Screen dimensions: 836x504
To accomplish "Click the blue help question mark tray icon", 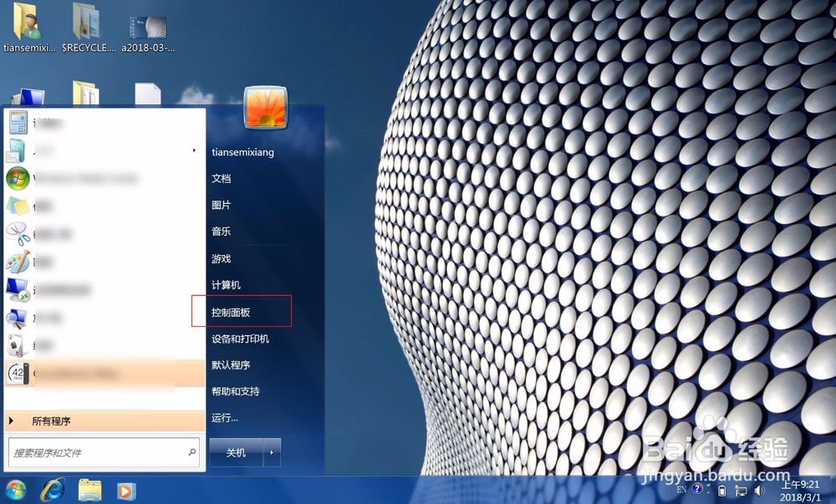I will click(x=697, y=489).
